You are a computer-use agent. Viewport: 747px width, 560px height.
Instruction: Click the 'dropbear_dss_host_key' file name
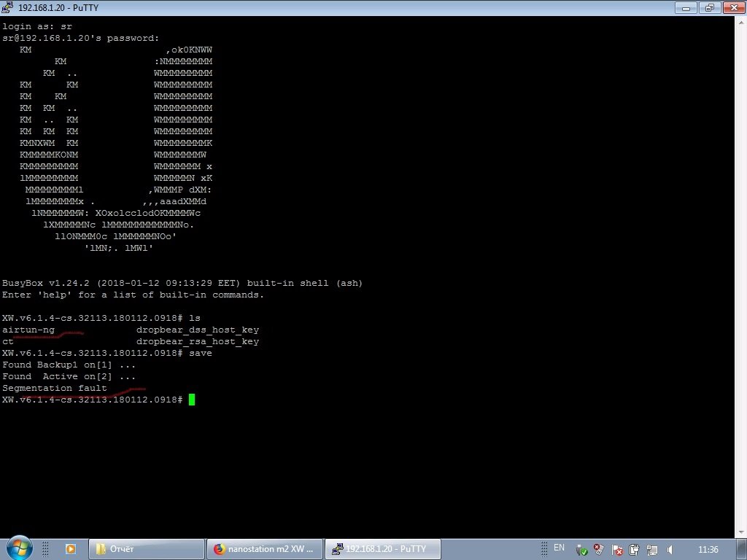(x=198, y=330)
